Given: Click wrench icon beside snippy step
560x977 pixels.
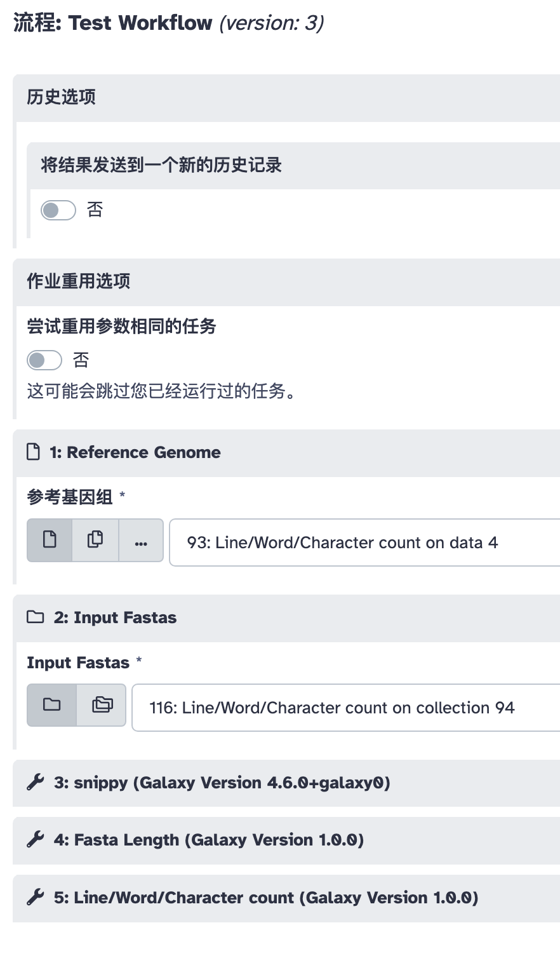Looking at the screenshot, I should point(36,783).
